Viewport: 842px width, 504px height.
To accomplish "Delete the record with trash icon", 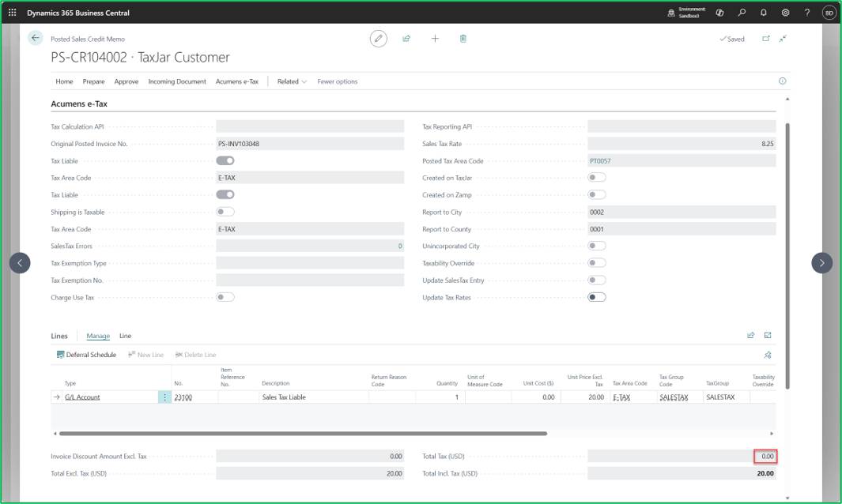I will tap(463, 39).
